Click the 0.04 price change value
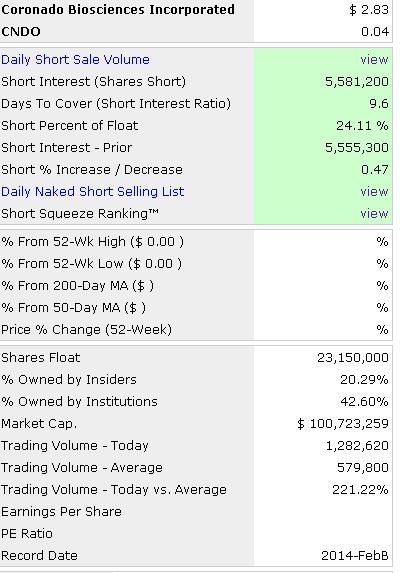The image size is (420, 573). [x=375, y=31]
